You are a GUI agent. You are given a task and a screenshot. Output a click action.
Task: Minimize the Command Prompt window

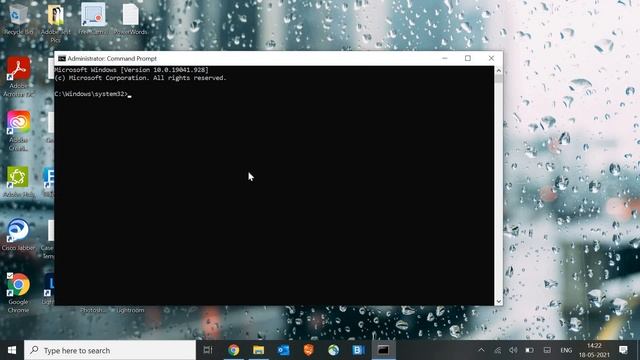tap(445, 58)
